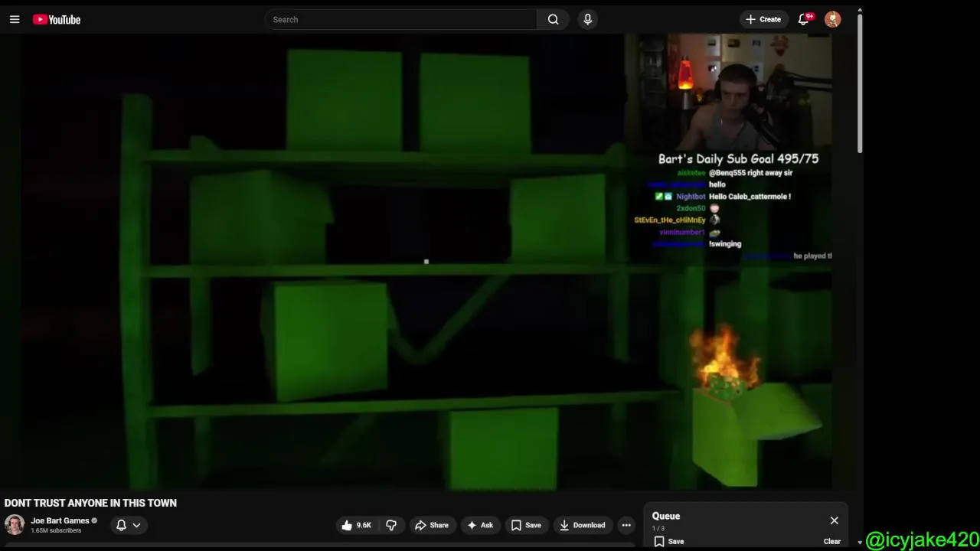Save the queue using the bookmark Save

[x=668, y=541]
